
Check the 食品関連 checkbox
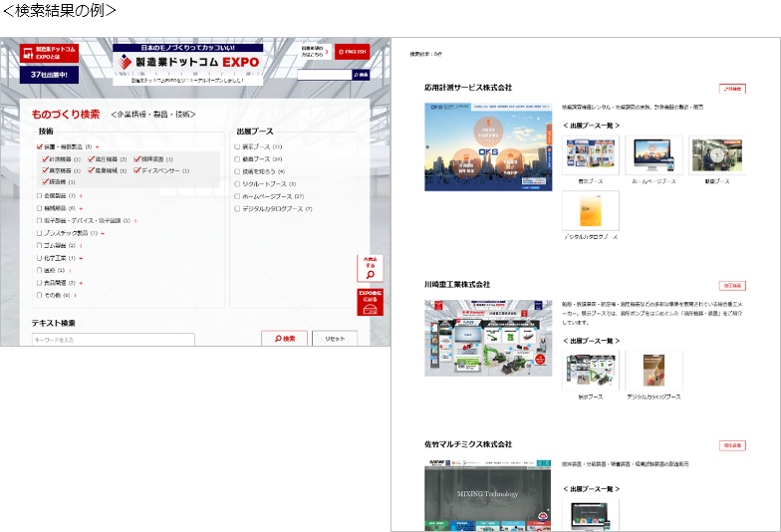pos(40,283)
